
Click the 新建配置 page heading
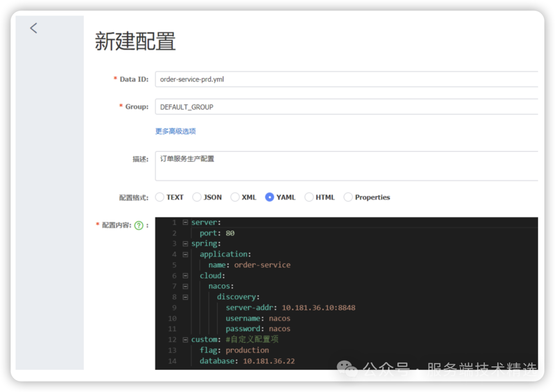135,41
